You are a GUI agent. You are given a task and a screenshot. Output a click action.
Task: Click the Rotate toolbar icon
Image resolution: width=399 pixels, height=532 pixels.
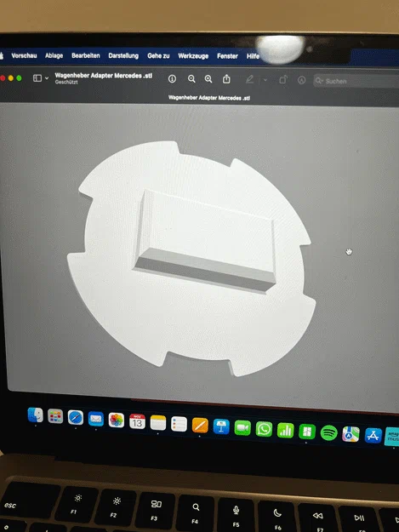point(282,80)
